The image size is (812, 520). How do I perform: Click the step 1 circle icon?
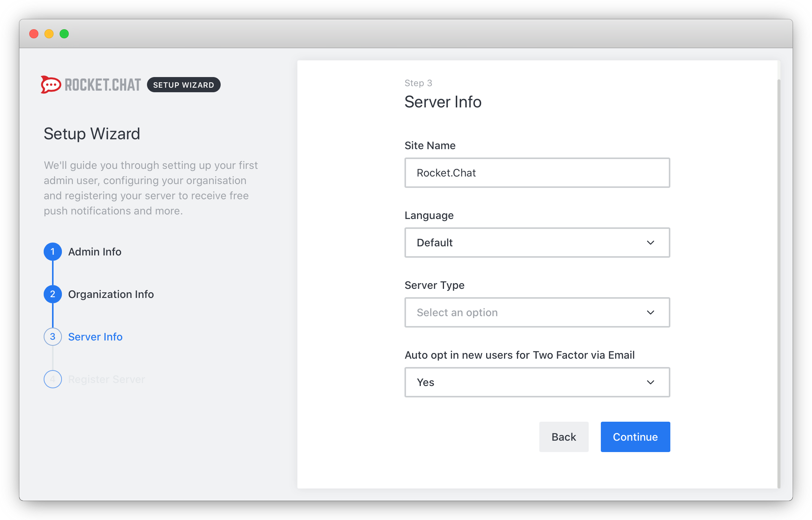click(x=53, y=252)
